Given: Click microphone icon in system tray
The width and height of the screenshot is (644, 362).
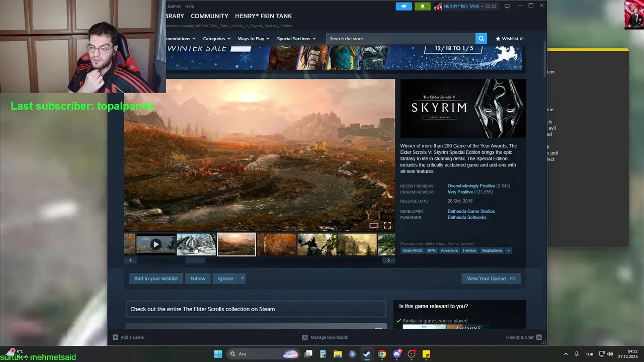Looking at the screenshot, I should [x=577, y=354].
